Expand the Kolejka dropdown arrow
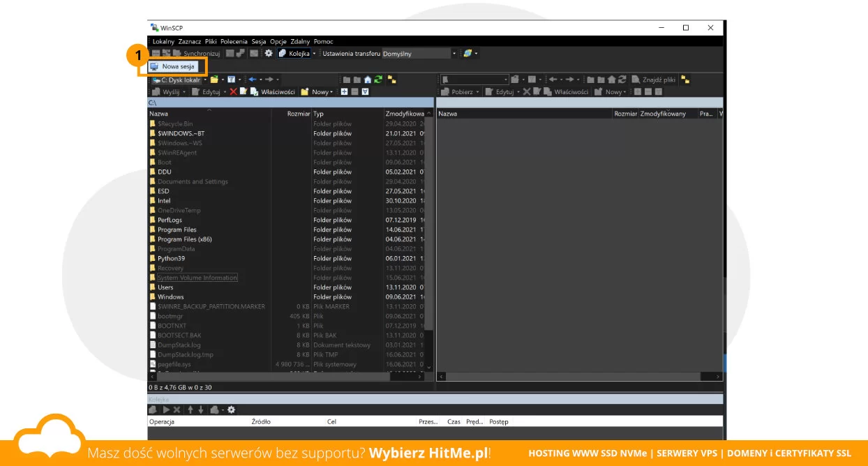 point(314,53)
